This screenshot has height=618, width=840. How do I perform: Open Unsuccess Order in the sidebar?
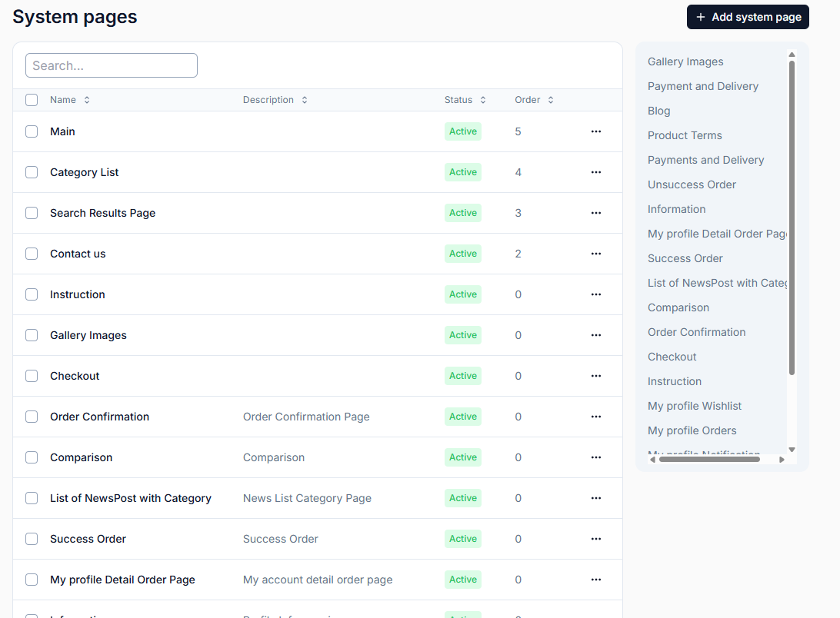[x=692, y=184]
